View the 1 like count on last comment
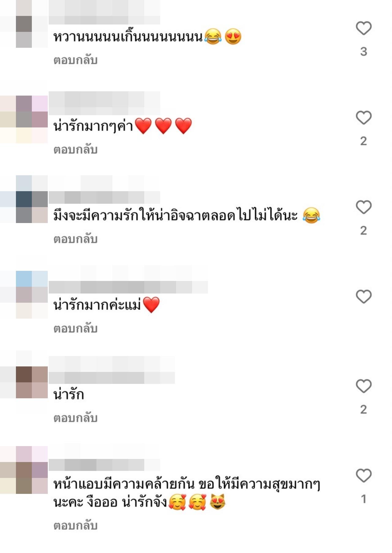 pyautogui.click(x=364, y=499)
